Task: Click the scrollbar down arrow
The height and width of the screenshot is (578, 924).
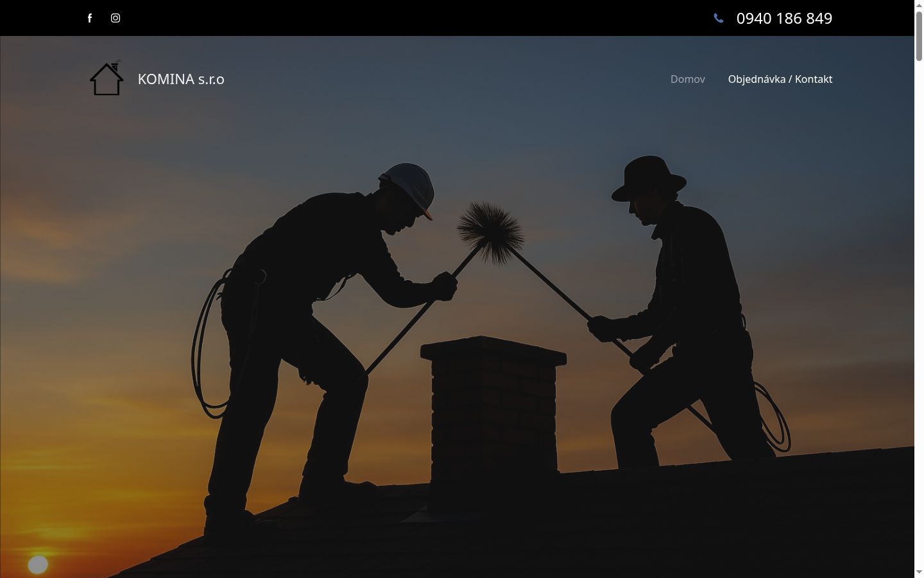Action: coord(919,572)
